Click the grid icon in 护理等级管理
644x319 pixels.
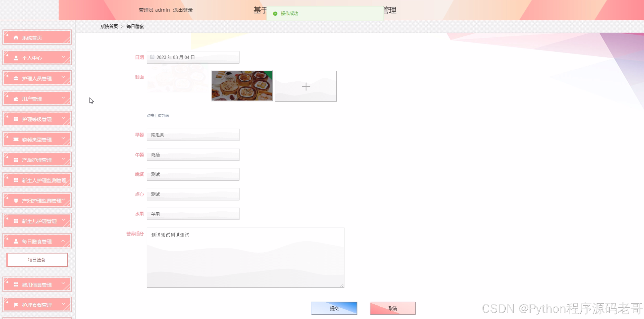[16, 119]
